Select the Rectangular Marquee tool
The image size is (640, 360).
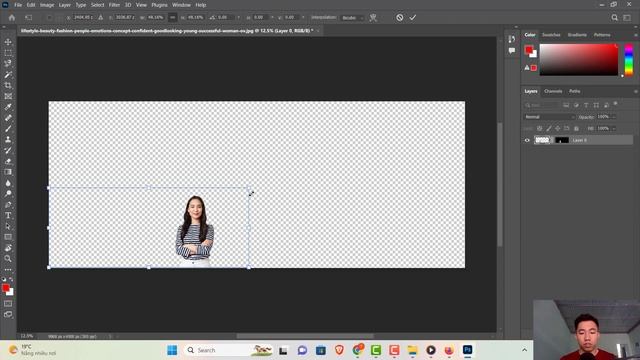click(8, 53)
